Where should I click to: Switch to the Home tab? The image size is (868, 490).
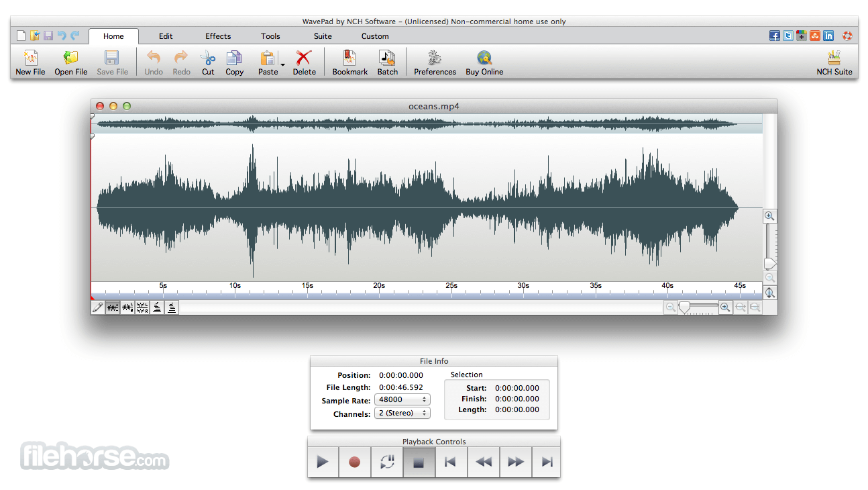coord(113,36)
